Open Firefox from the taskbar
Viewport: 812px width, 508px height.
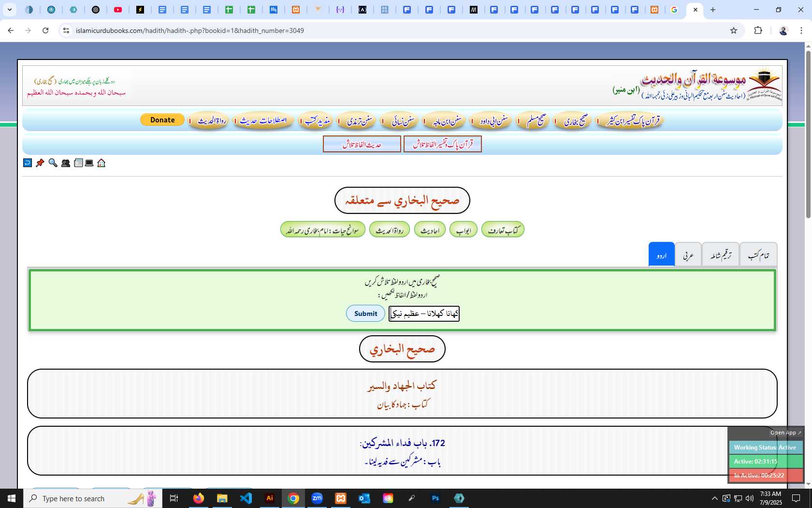[x=199, y=498]
